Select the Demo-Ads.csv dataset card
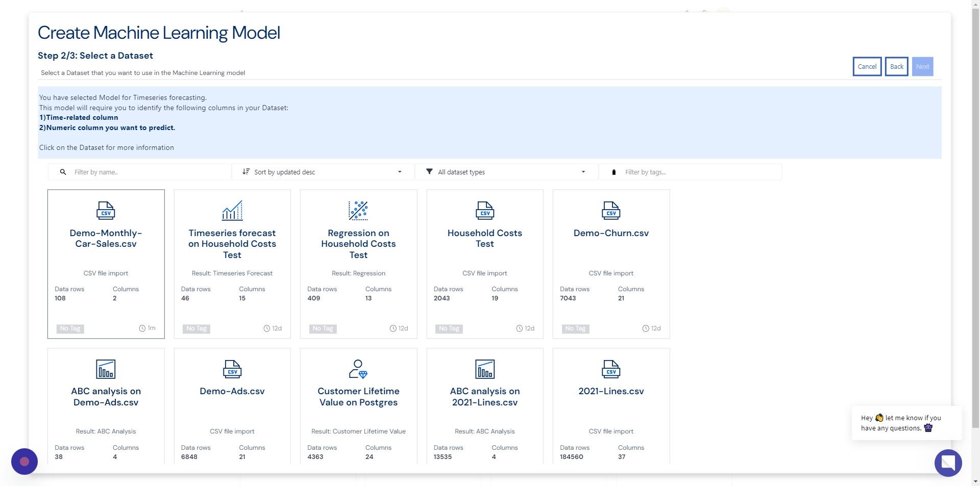Screen dimensions: 980x486 tap(232, 406)
